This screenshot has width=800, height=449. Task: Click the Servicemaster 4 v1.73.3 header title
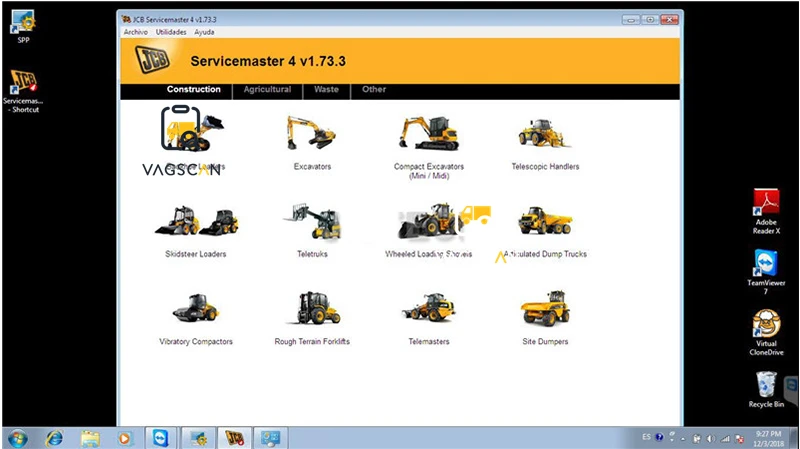pos(268,61)
